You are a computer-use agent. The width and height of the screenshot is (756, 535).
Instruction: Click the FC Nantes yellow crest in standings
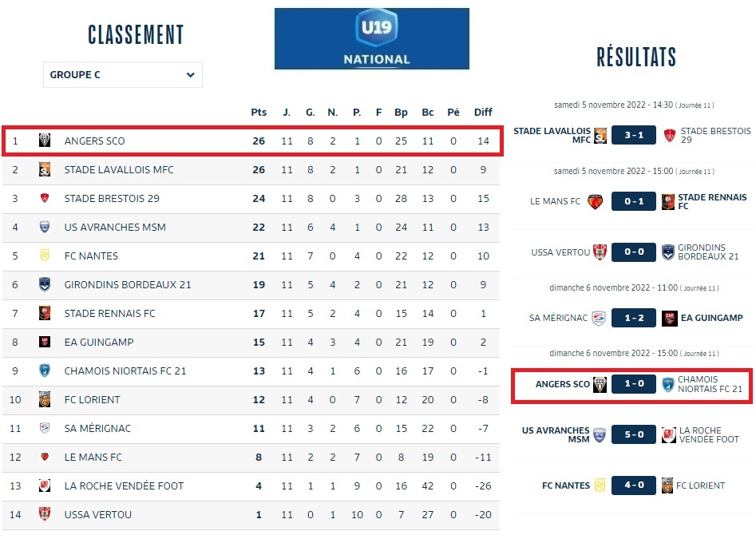[45, 256]
